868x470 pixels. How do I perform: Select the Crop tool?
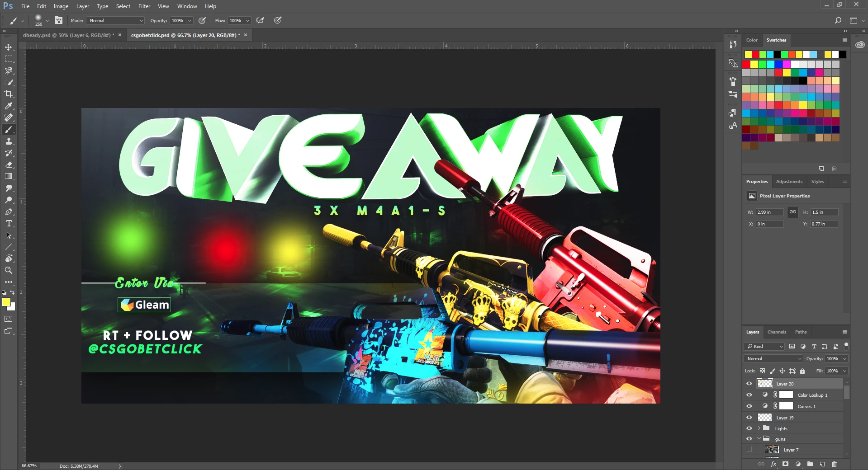pos(9,94)
